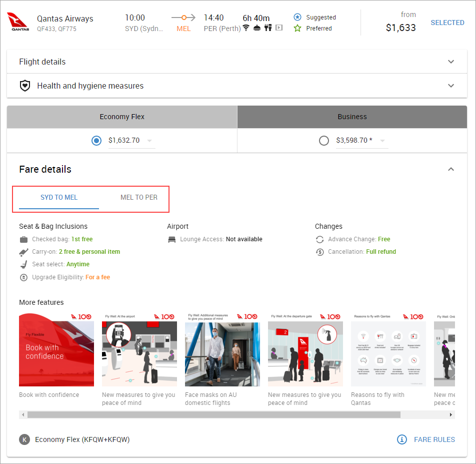Click the Upgrade Eligibility For a fee text
The image size is (476, 464).
[71, 277]
